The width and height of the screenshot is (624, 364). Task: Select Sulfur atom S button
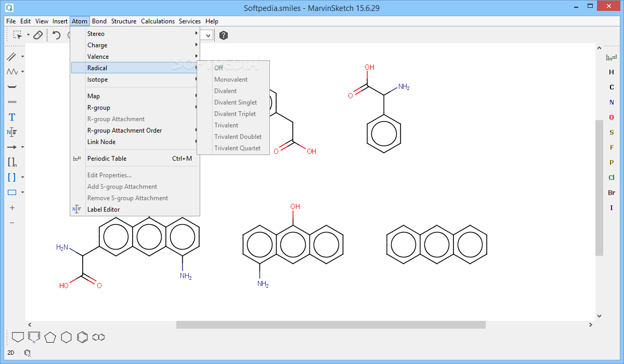612,133
